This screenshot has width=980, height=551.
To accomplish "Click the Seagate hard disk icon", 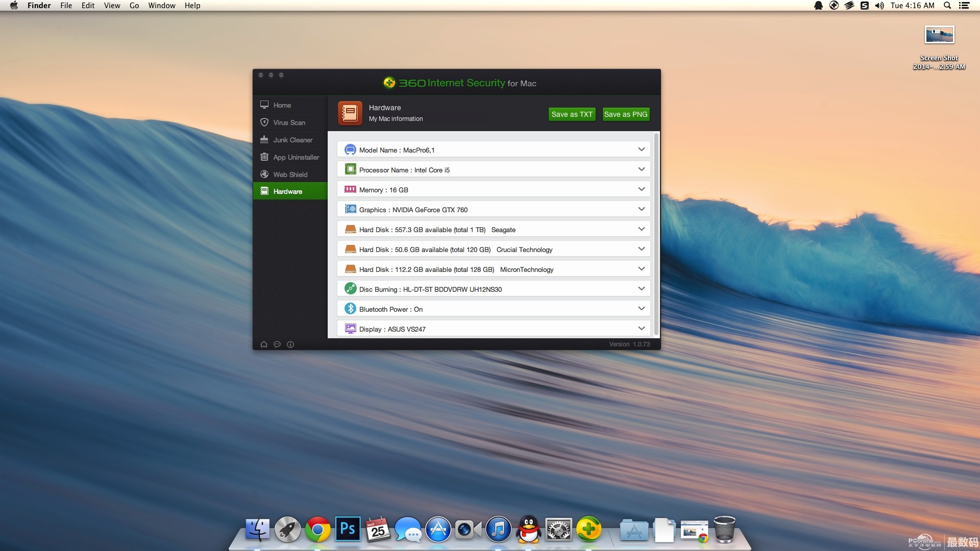I will pos(350,229).
